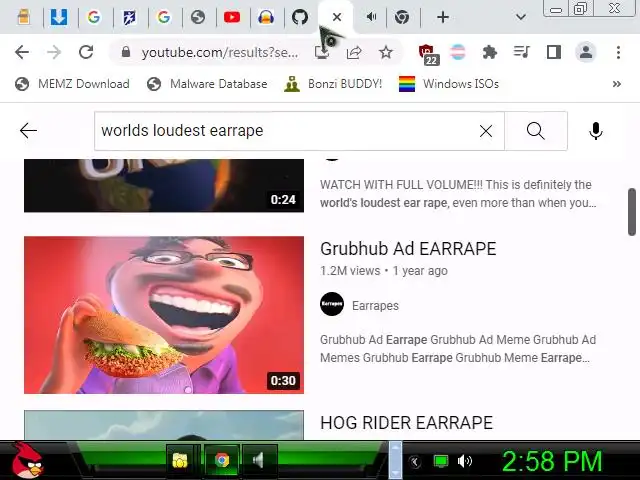This screenshot has height=480, width=640.
Task: Open the Earrapes channel avatar
Action: [332, 304]
